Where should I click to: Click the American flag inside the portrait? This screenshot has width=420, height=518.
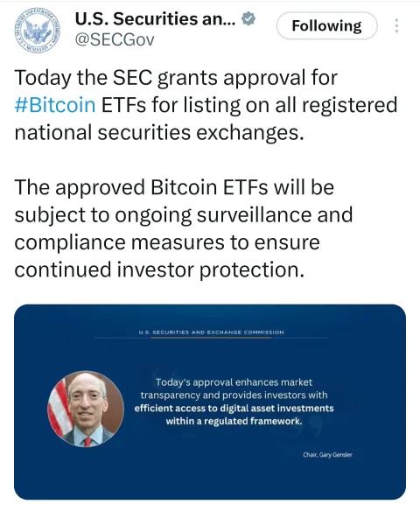[60, 408]
